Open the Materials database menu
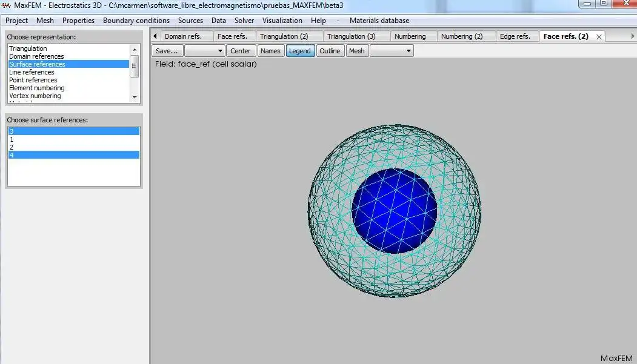This screenshot has height=364, width=637. click(379, 21)
